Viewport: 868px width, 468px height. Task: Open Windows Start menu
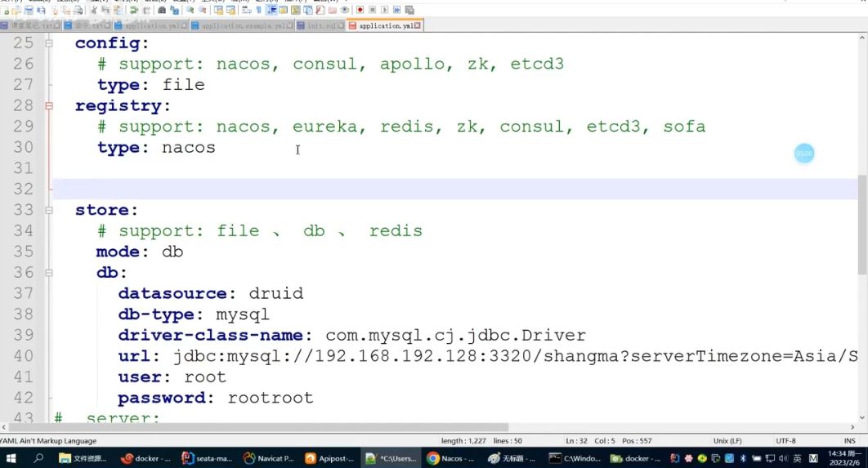pyautogui.click(x=11, y=458)
